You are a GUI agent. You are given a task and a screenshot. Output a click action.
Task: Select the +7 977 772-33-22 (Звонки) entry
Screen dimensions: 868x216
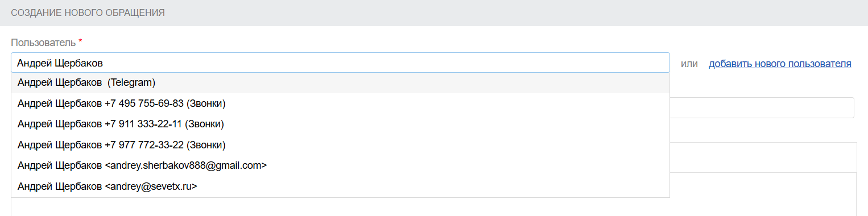click(340, 145)
